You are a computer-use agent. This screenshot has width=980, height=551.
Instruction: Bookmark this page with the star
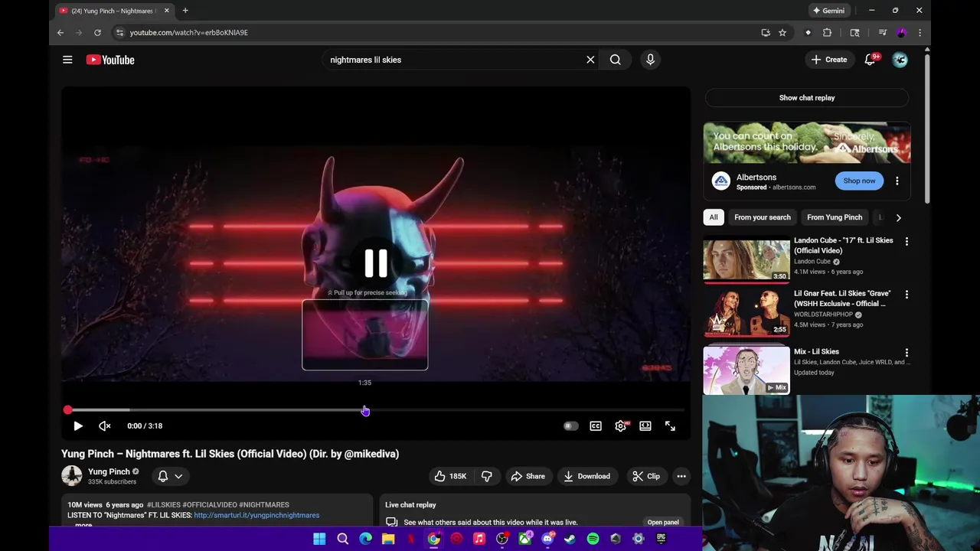pos(782,33)
